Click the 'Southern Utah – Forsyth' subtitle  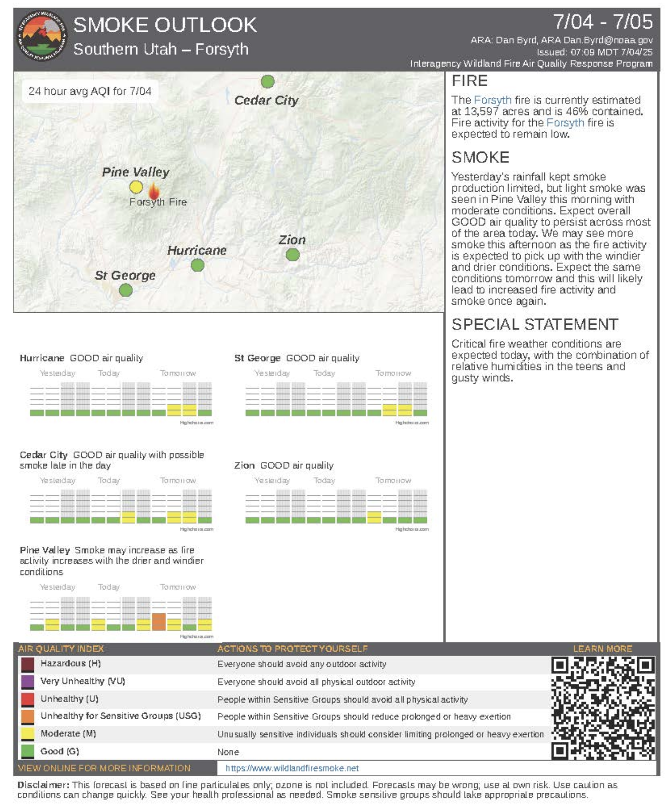point(161,49)
